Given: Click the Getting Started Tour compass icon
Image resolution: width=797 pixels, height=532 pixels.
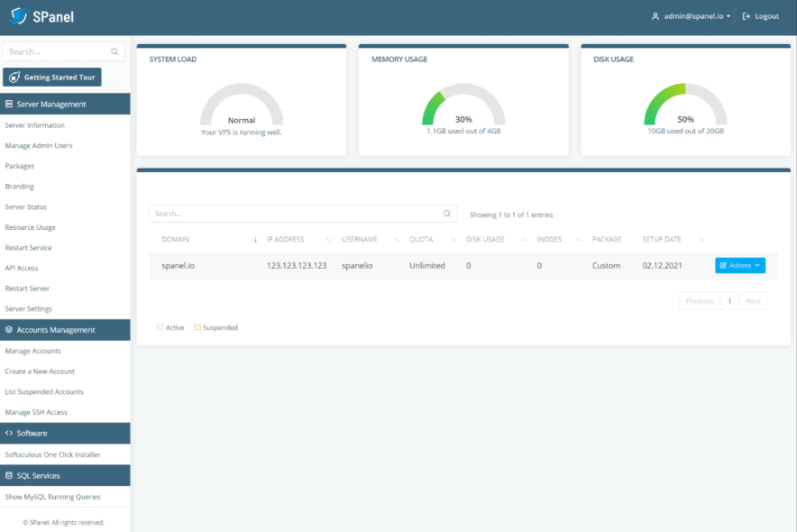Looking at the screenshot, I should click(14, 77).
